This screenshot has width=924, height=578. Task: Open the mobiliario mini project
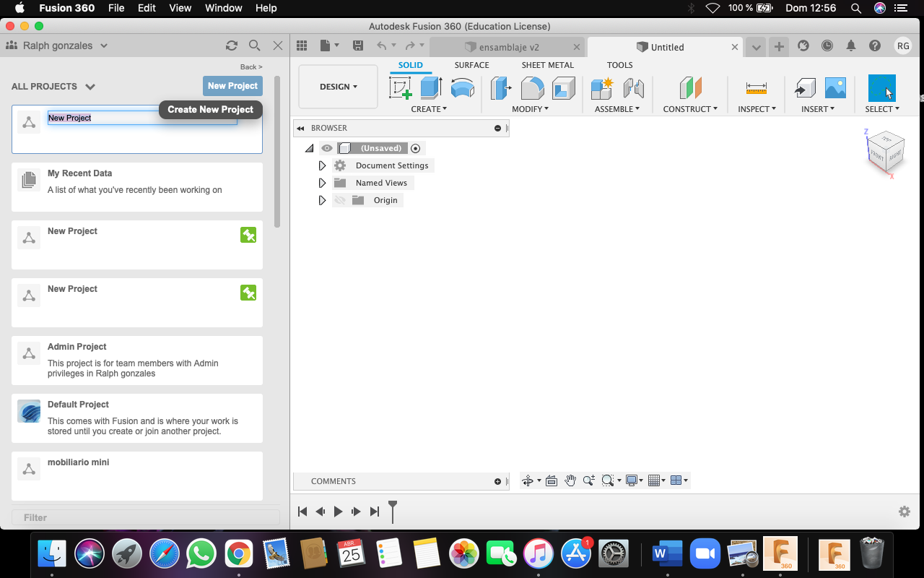(137, 476)
